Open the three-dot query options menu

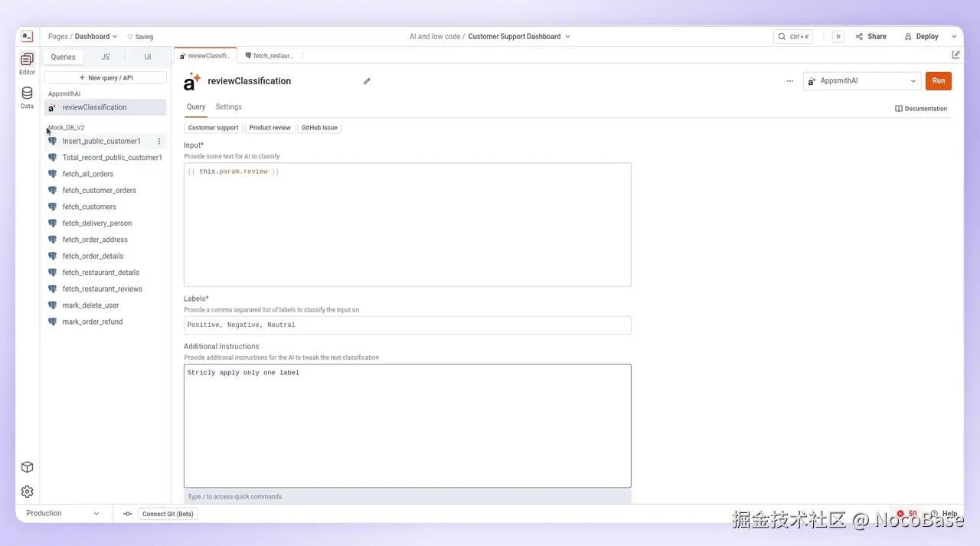pyautogui.click(x=790, y=81)
